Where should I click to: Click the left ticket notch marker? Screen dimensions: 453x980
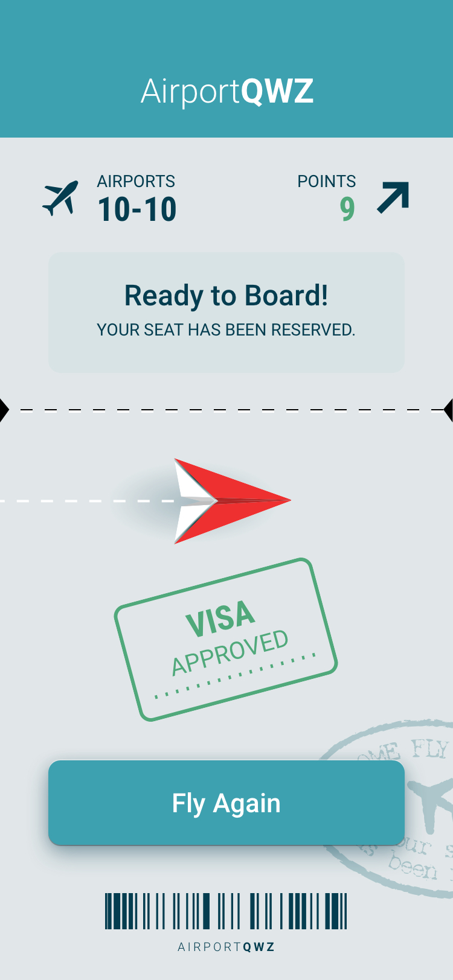4,410
